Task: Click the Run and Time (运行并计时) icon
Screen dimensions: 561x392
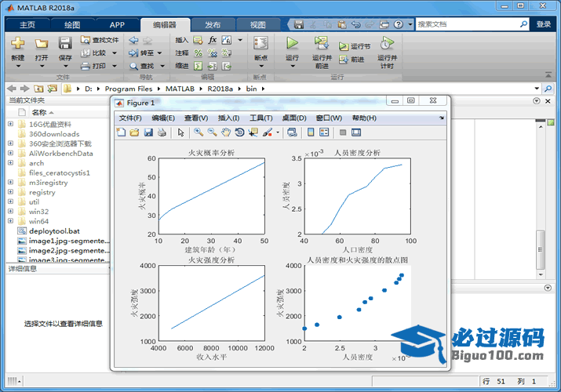Action: click(386, 48)
